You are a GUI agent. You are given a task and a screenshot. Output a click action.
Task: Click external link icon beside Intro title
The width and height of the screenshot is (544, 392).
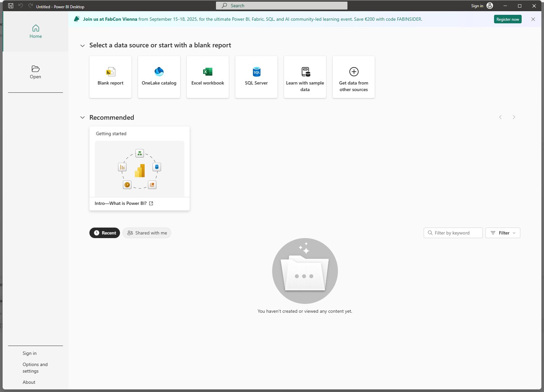click(x=151, y=204)
